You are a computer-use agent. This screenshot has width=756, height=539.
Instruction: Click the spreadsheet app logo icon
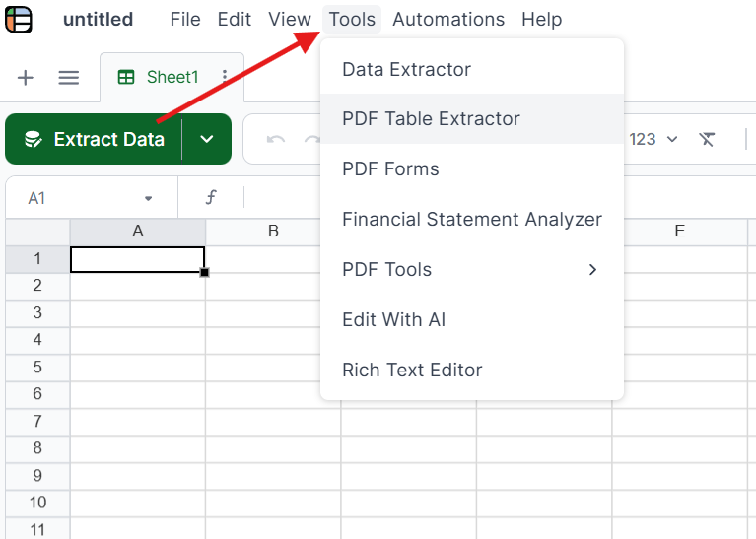pos(19,20)
